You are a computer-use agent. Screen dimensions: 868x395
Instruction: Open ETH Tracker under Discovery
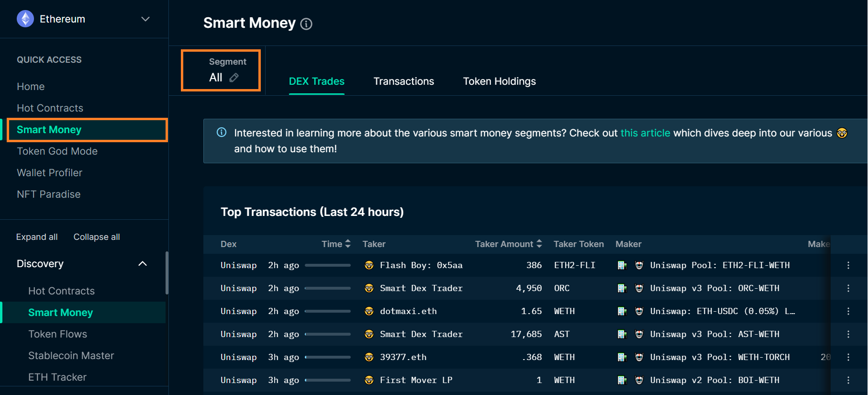coord(57,377)
